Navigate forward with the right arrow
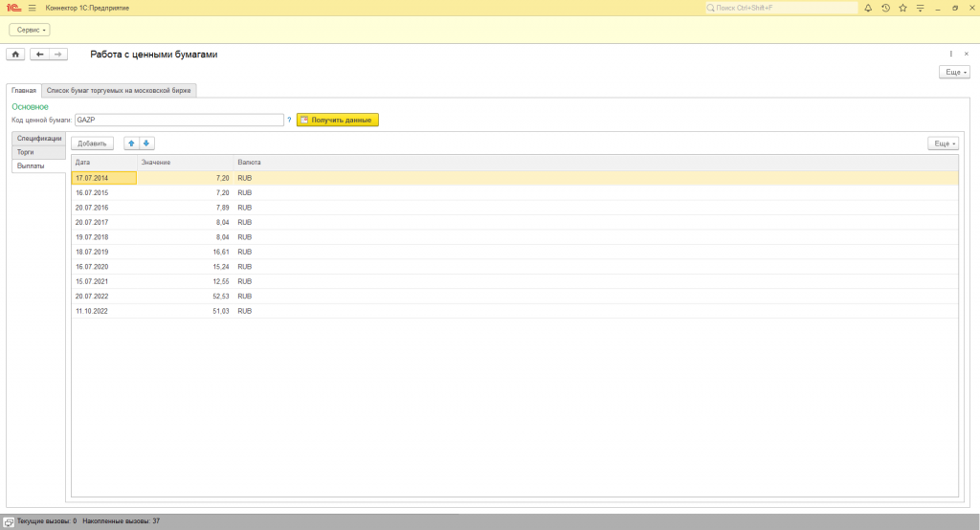The image size is (980, 530). pyautogui.click(x=58, y=55)
